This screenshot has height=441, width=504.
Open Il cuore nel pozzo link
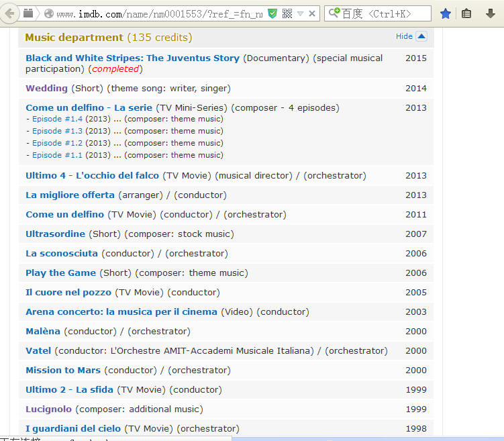68,293
